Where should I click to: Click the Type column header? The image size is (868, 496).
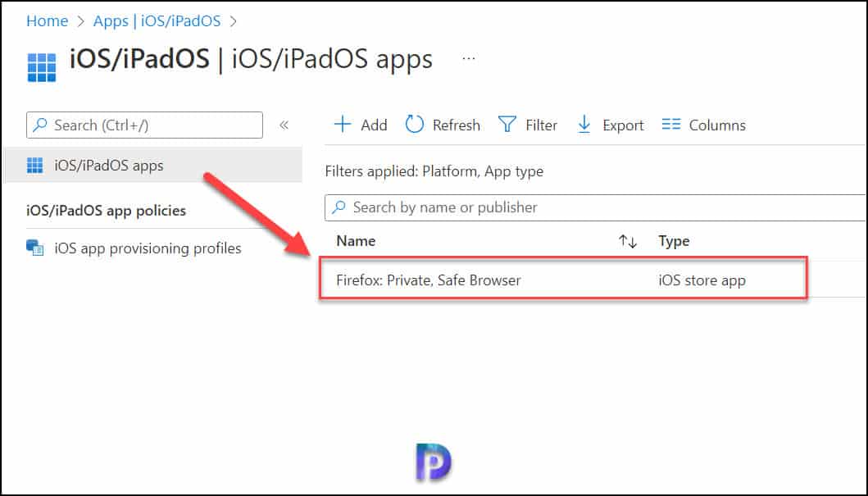[x=674, y=241]
